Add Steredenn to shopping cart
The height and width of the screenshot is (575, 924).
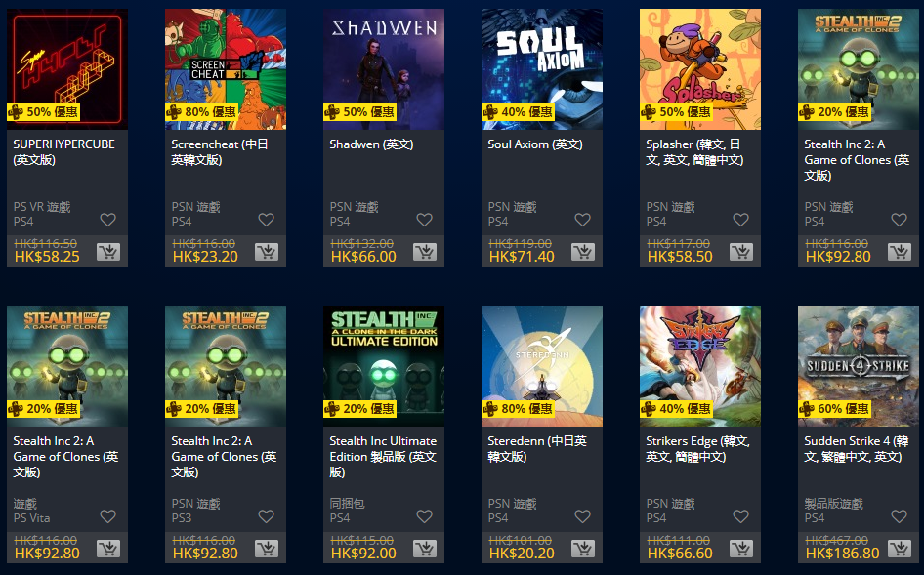click(x=583, y=549)
